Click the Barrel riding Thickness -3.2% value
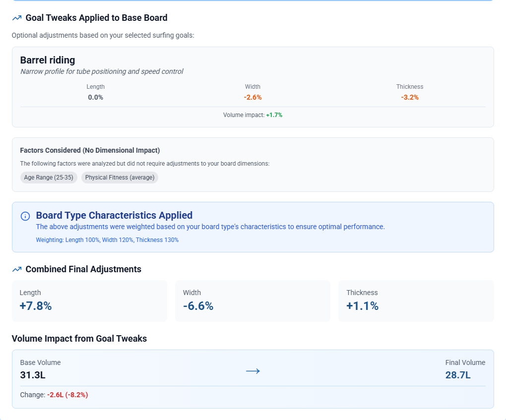Viewport: 506px width, 420px height. [410, 97]
